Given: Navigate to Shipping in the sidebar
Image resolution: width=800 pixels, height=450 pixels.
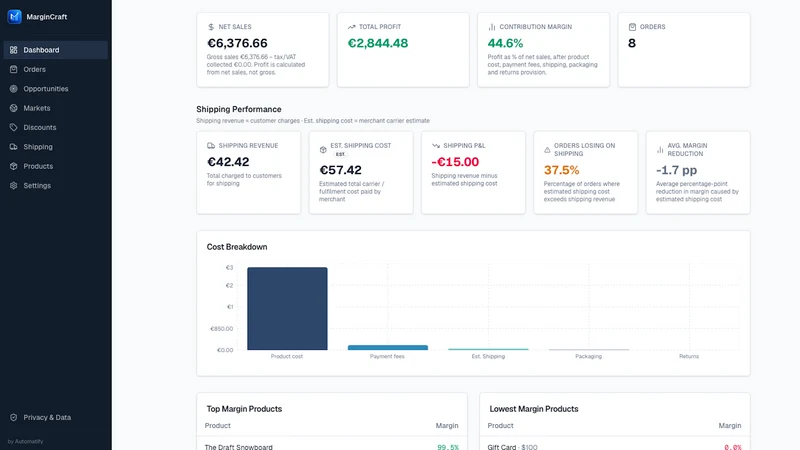Looking at the screenshot, I should (x=56, y=147).
